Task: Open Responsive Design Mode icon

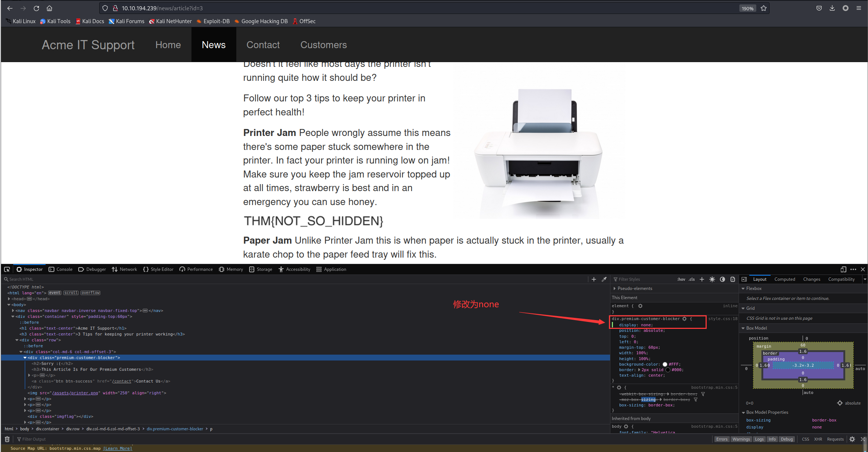Action: click(843, 269)
